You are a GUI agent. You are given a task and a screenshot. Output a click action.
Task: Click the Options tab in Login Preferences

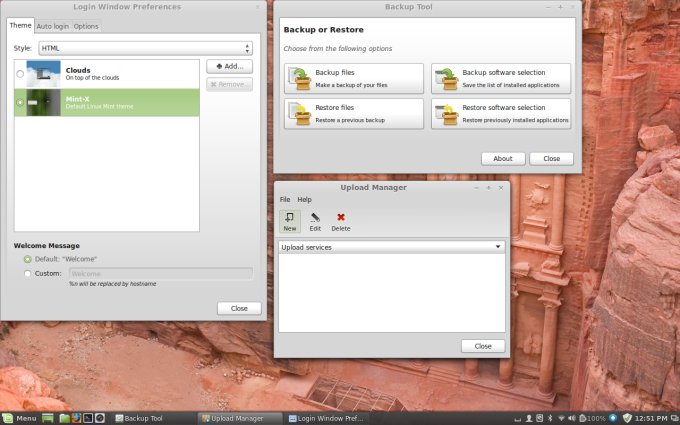click(x=86, y=26)
